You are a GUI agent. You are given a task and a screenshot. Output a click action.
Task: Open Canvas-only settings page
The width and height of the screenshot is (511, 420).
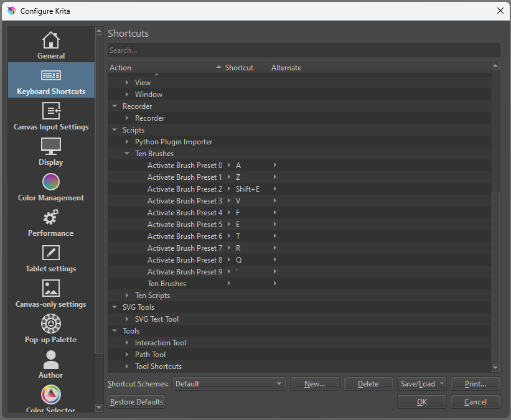51,293
